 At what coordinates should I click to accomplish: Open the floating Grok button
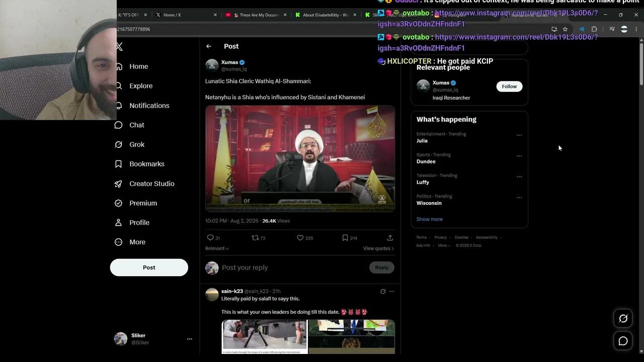coord(623,318)
